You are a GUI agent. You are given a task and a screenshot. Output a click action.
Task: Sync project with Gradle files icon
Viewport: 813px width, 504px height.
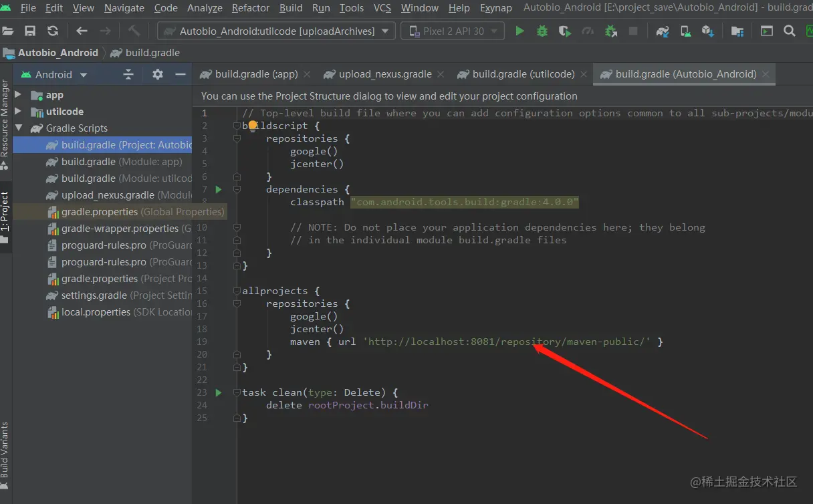point(663,31)
